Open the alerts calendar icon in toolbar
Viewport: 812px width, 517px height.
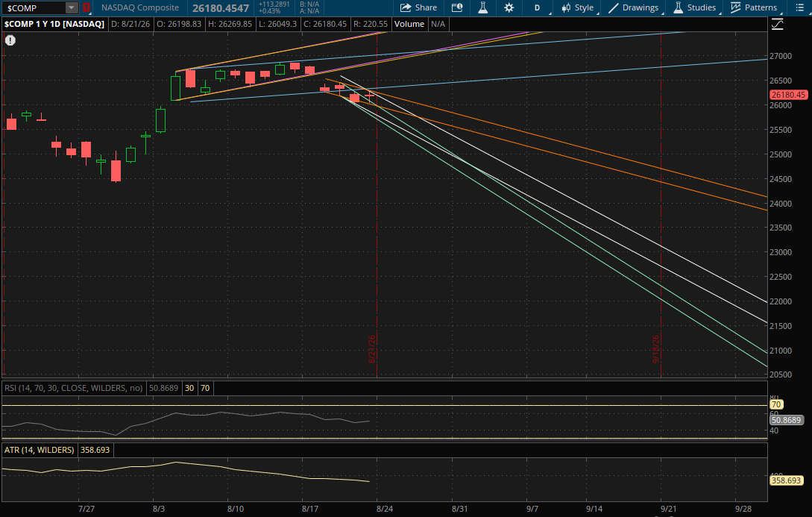click(457, 7)
